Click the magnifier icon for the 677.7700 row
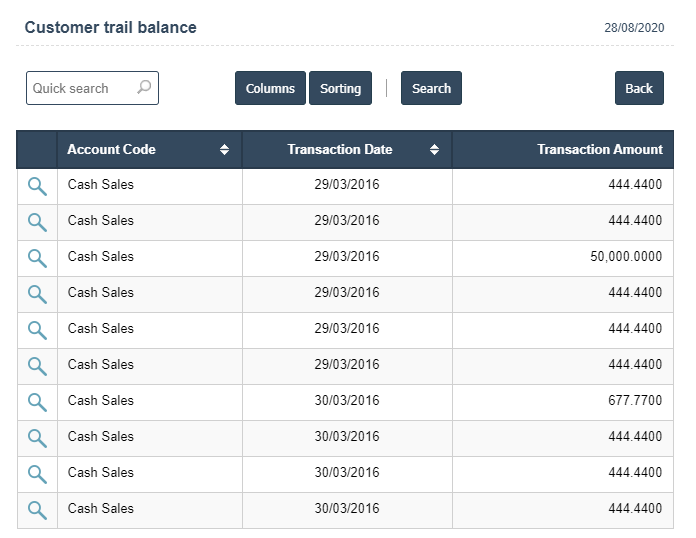Viewport: 696px width, 538px height. click(x=37, y=402)
